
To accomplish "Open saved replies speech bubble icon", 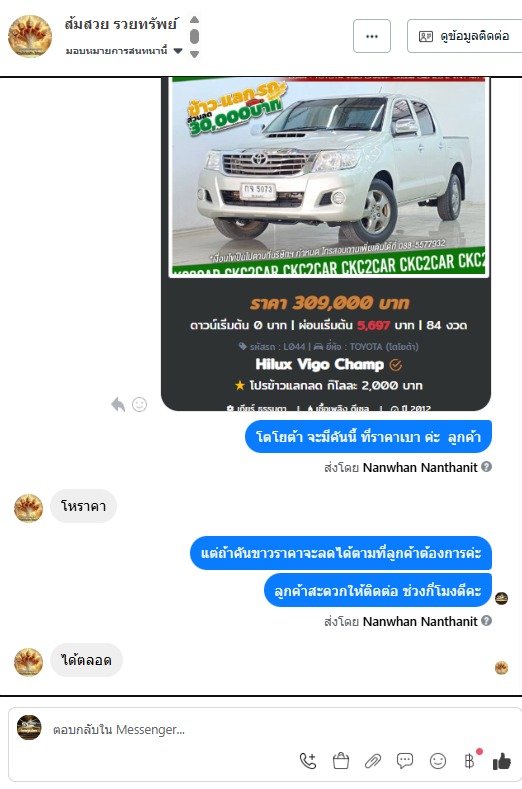I will [405, 761].
